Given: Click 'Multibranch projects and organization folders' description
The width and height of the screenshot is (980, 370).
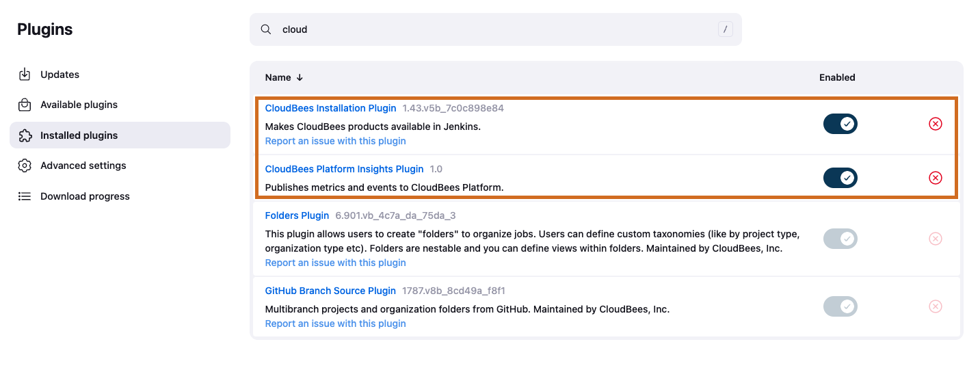Looking at the screenshot, I should pyautogui.click(x=467, y=309).
